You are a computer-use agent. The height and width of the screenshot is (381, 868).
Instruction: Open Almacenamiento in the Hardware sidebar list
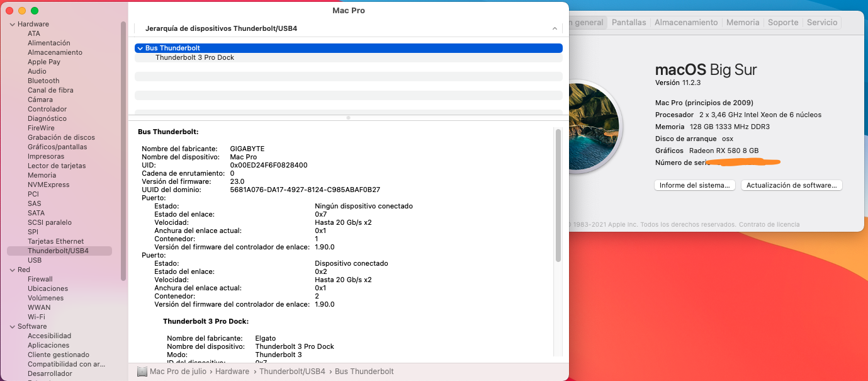(x=55, y=52)
